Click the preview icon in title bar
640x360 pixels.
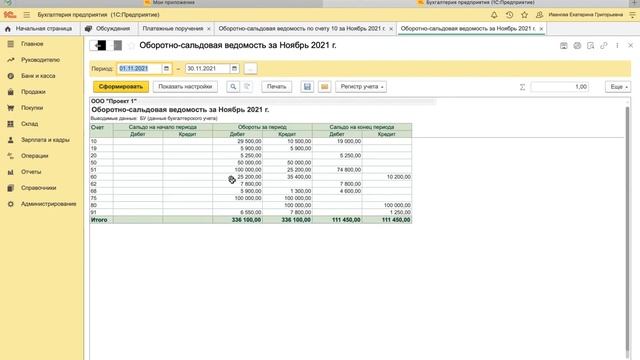pyautogui.click(x=591, y=46)
